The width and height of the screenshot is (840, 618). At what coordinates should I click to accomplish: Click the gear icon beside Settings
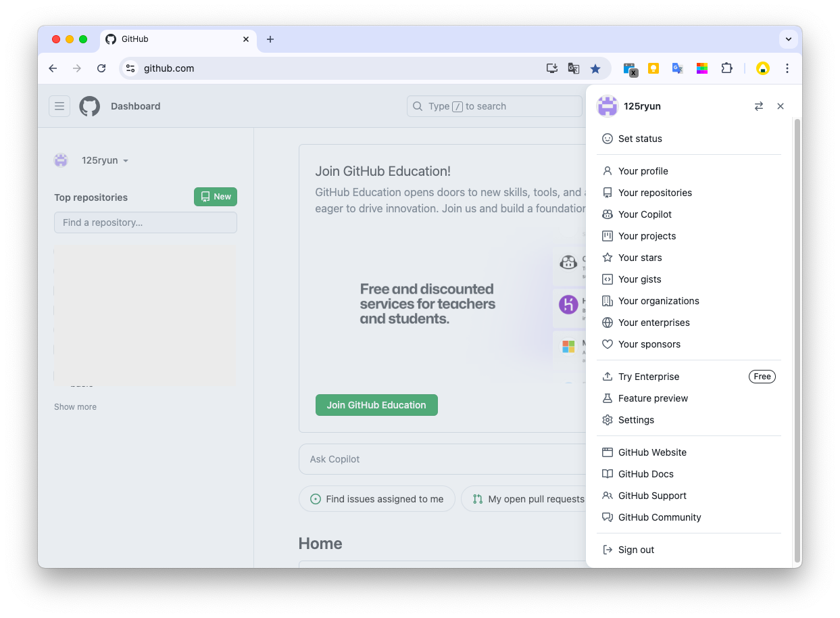point(608,420)
